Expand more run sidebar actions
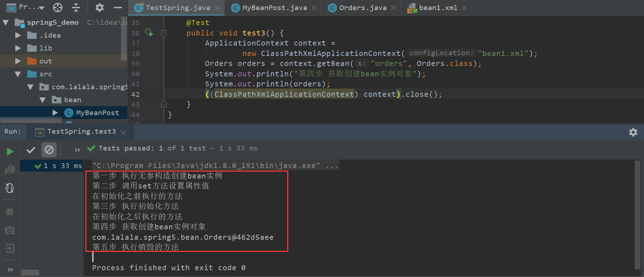The width and height of the screenshot is (644, 277). [10, 269]
